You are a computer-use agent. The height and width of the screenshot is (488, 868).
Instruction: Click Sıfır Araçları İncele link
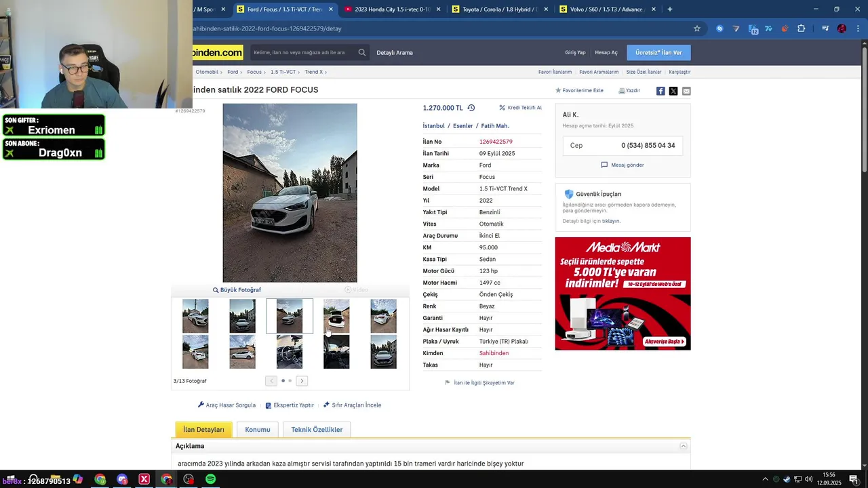[x=352, y=405]
